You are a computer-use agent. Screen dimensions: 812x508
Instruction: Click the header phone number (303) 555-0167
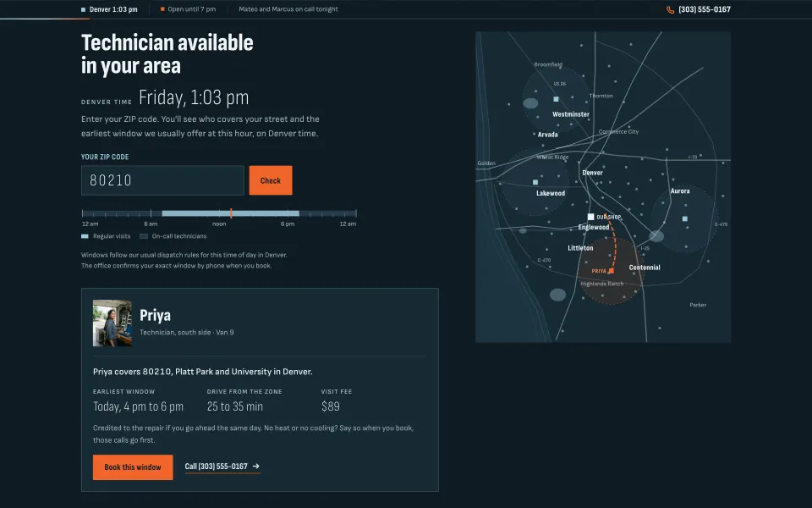pos(705,9)
